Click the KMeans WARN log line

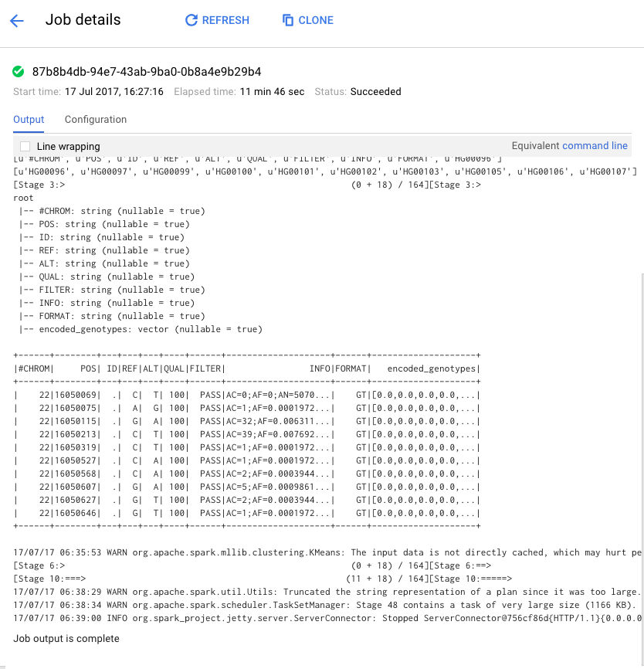(x=324, y=552)
